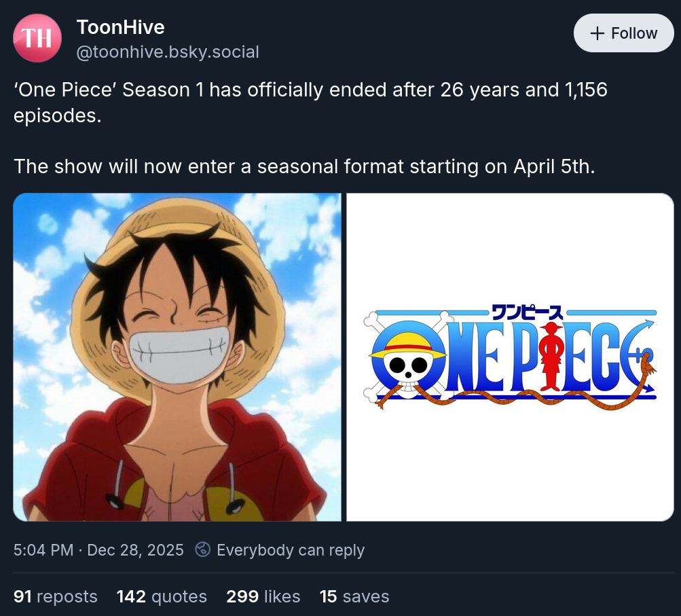Click the globe icon beside reply setting
The width and height of the screenshot is (681, 616).
point(202,549)
